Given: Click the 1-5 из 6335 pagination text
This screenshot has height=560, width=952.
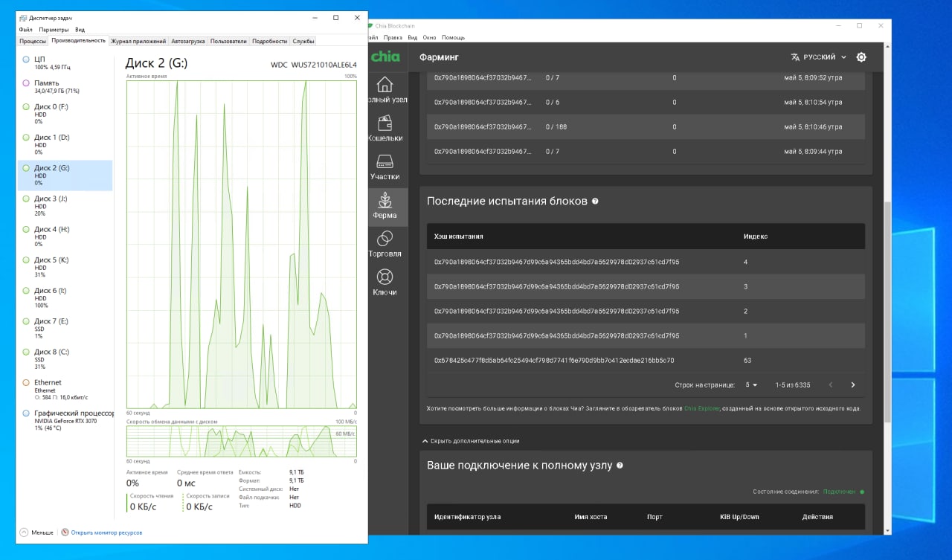Looking at the screenshot, I should click(x=793, y=384).
